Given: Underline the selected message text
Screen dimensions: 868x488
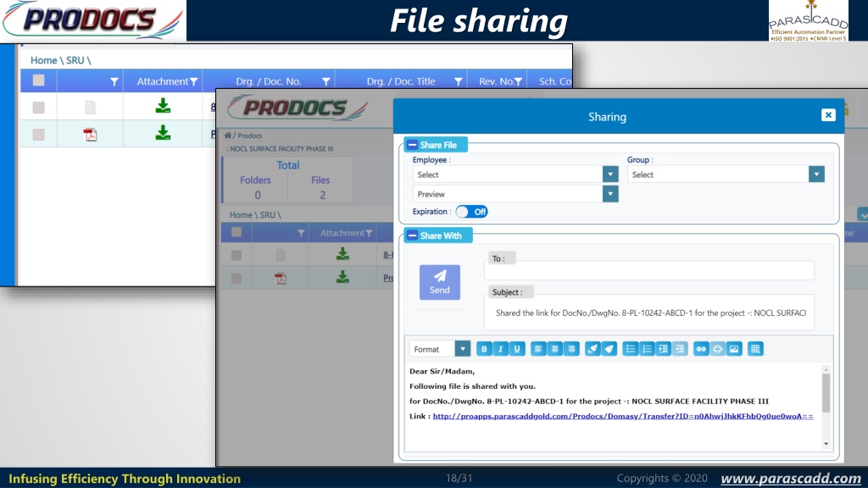Looking at the screenshot, I should [x=517, y=349].
